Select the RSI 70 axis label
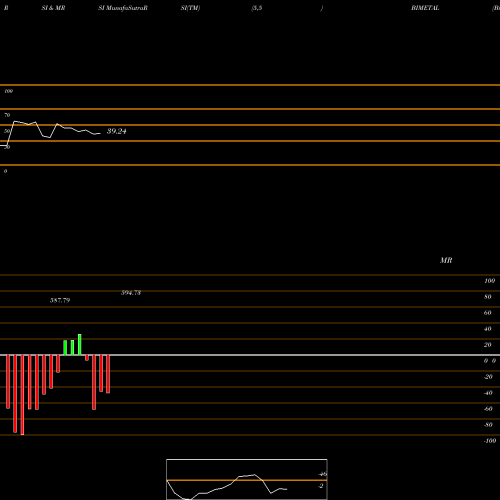This screenshot has width=500, height=500. 7,115
